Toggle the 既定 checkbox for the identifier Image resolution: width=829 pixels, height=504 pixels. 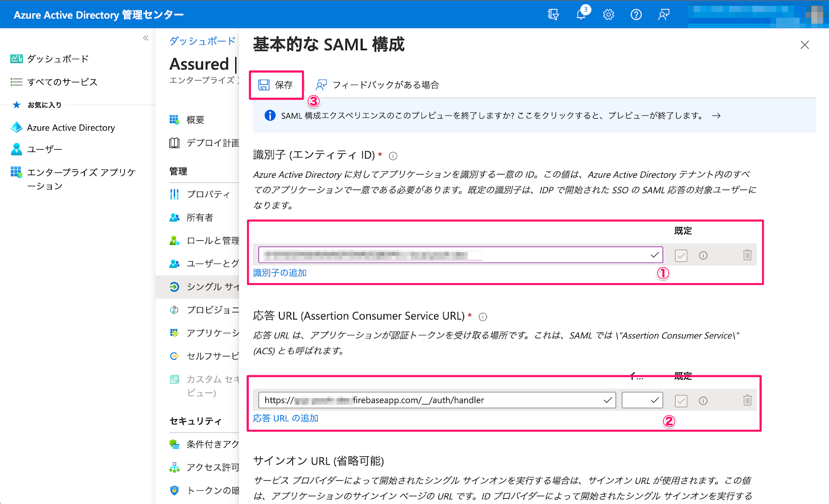[x=681, y=255]
